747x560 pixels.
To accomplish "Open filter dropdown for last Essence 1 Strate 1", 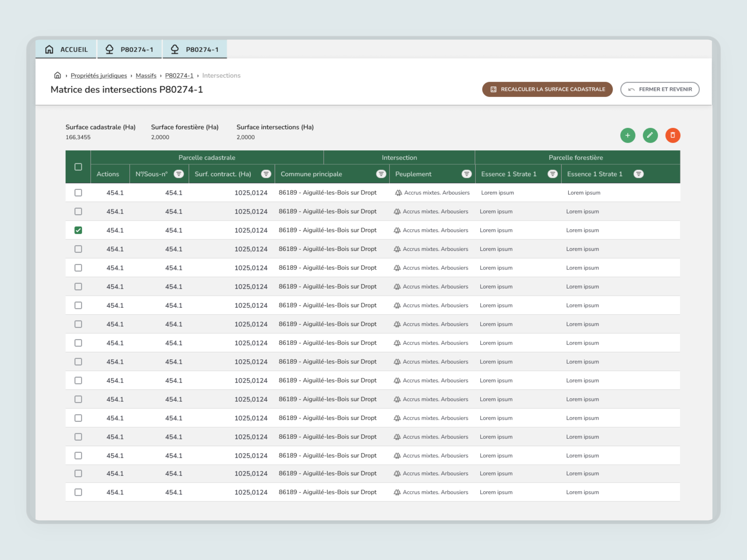I will point(639,174).
